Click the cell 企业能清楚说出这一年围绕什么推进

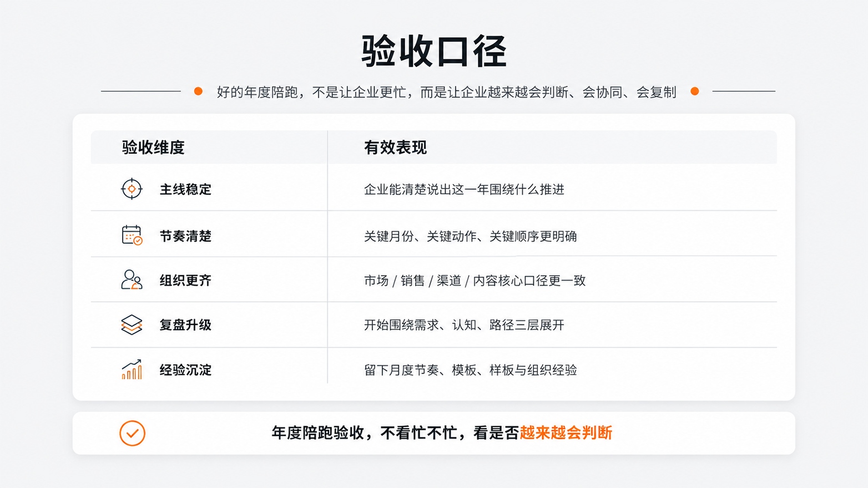464,190
